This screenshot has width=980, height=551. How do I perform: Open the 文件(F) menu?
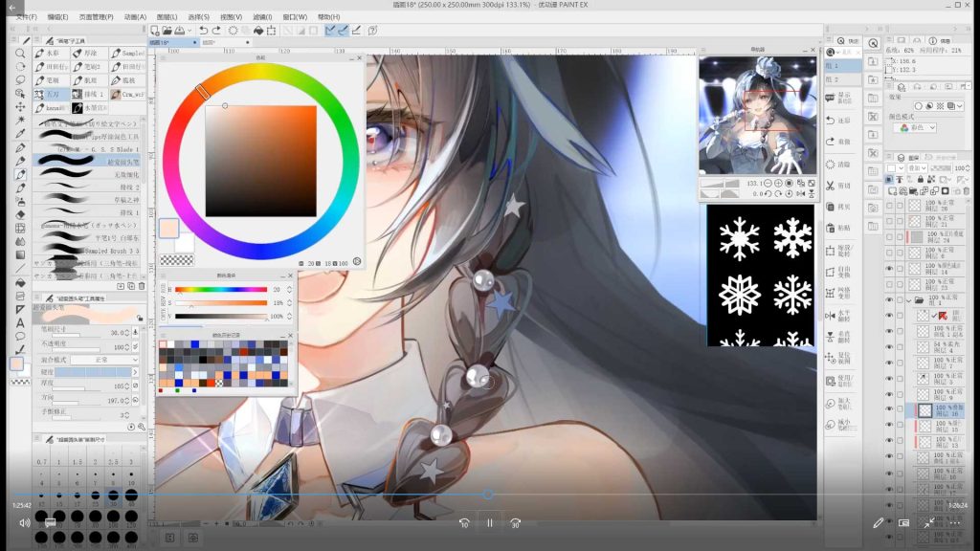click(x=26, y=17)
